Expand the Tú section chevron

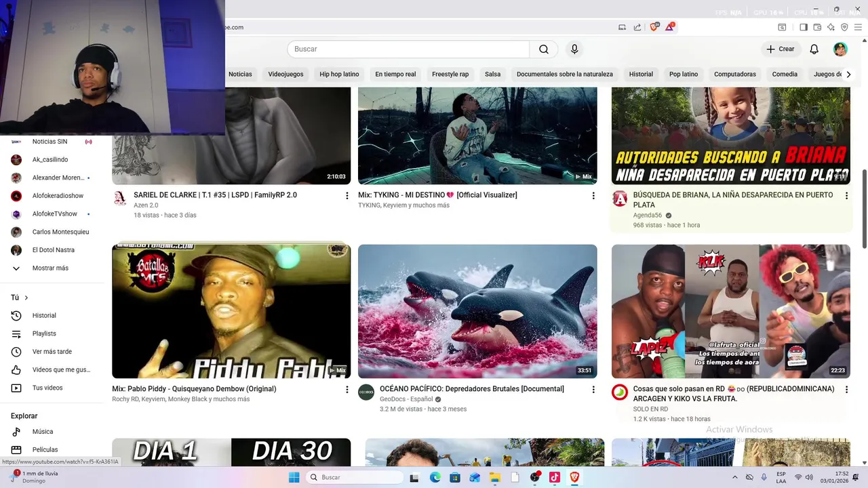[26, 298]
